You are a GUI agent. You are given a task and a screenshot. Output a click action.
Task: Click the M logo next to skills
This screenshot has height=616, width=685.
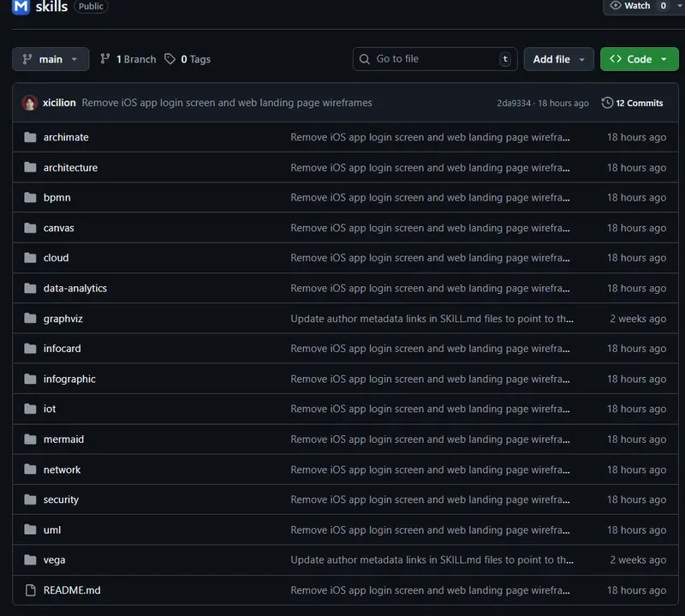click(21, 7)
